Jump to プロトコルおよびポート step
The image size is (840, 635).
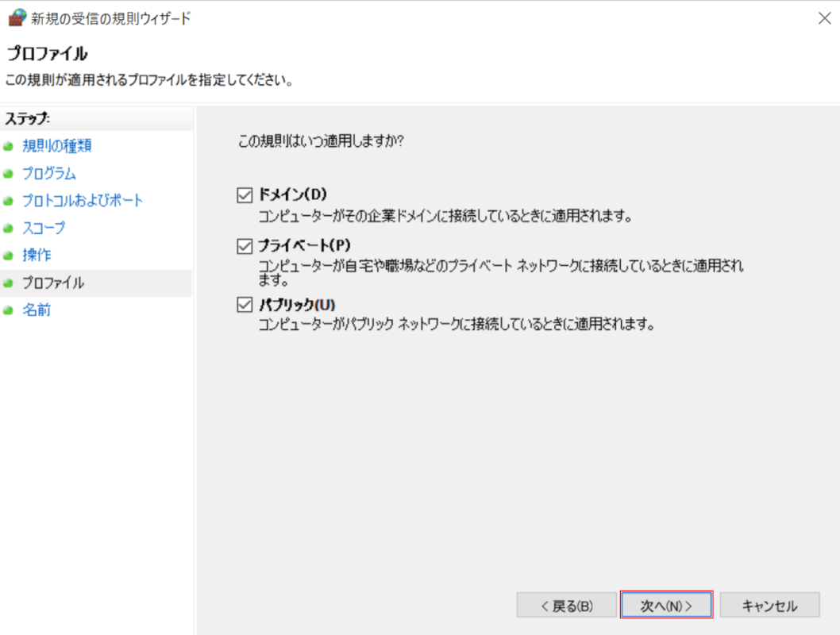[83, 201]
